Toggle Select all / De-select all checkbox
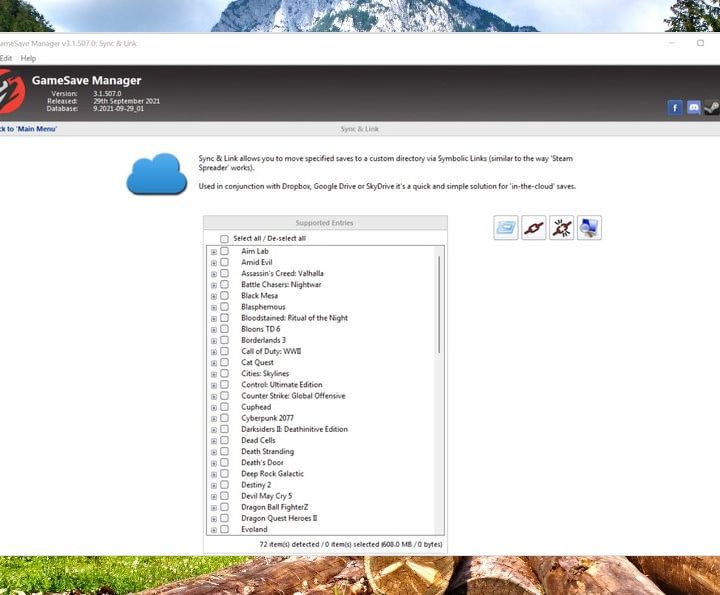This screenshot has height=595, width=720. point(224,239)
